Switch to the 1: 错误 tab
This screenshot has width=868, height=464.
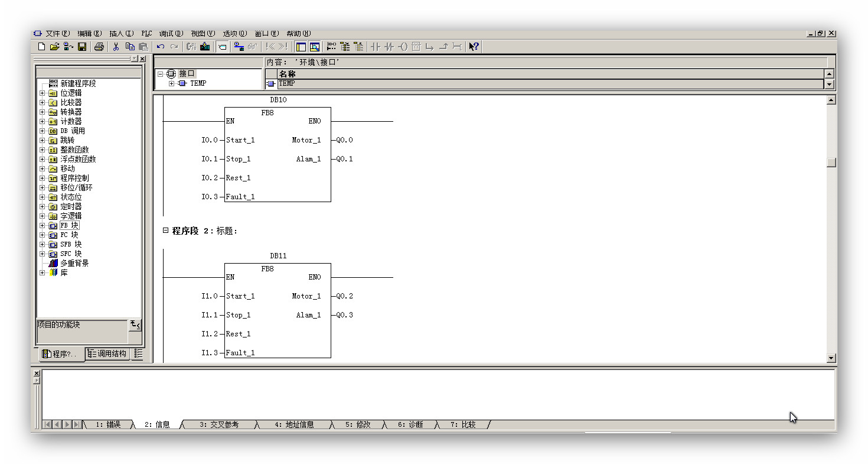107,424
